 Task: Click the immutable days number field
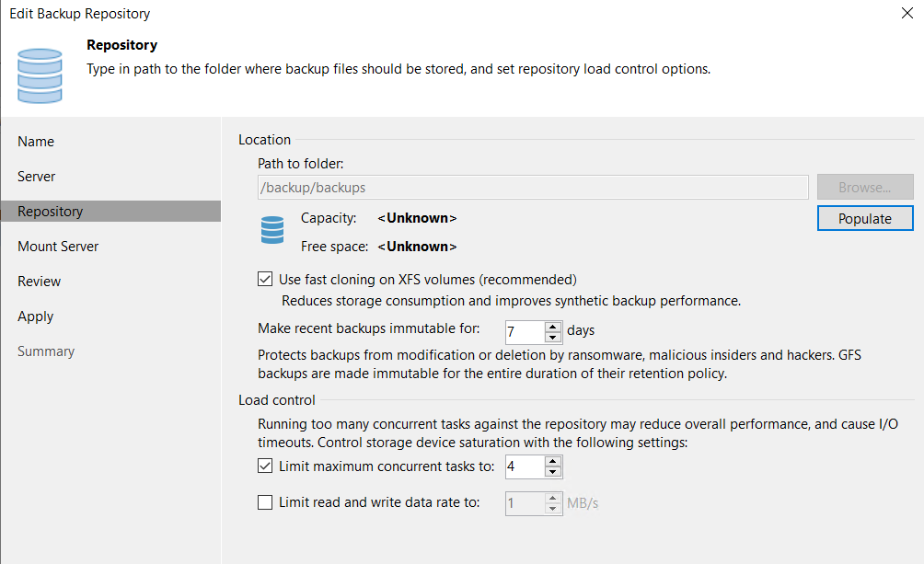point(524,330)
